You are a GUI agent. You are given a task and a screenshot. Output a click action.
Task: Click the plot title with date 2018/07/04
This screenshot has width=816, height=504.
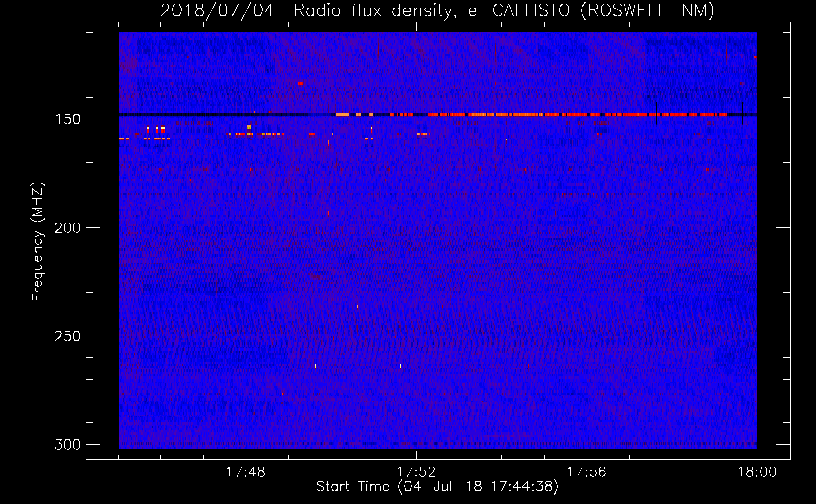point(437,10)
